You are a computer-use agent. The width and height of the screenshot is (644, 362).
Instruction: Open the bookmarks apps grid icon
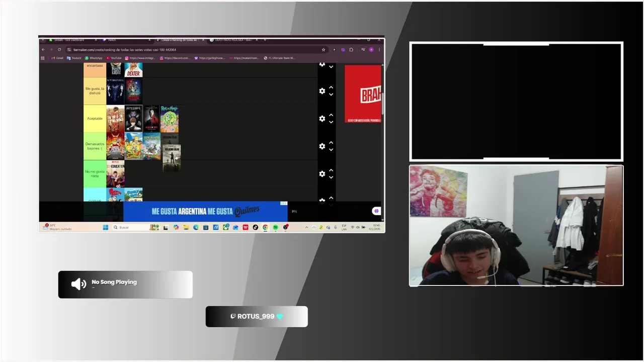[43, 58]
